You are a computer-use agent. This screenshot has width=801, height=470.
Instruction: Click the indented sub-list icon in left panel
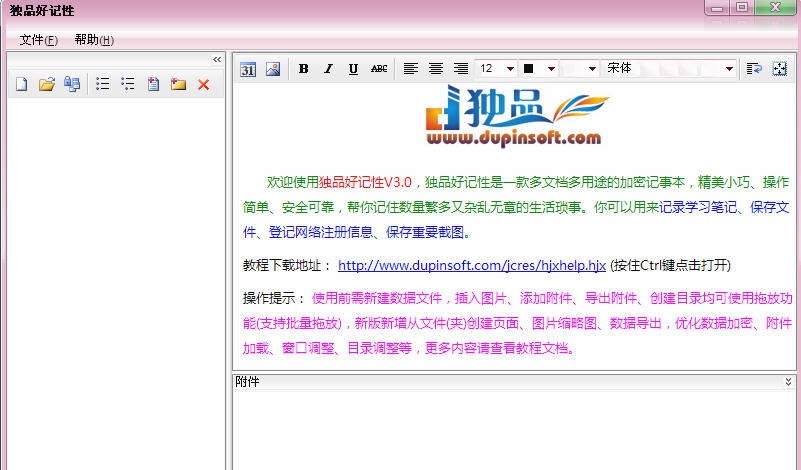(128, 84)
